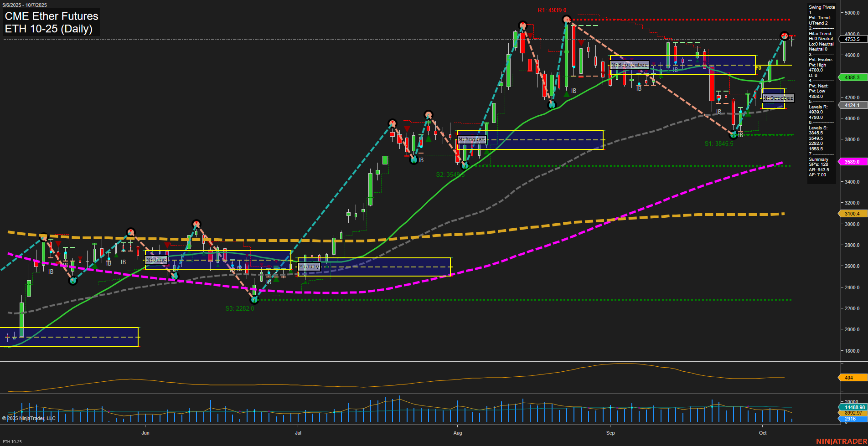Select the green buy triangle below the August swing low

(x=486, y=152)
